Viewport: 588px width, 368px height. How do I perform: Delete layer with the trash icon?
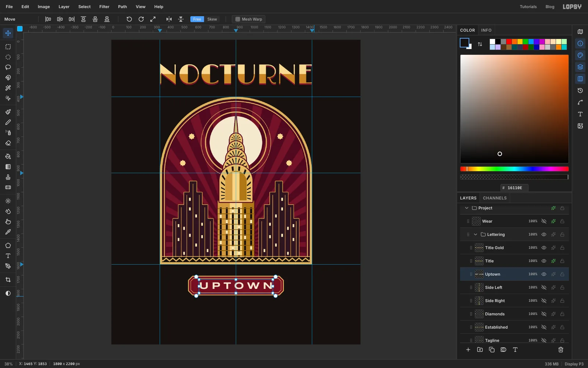(x=561, y=350)
